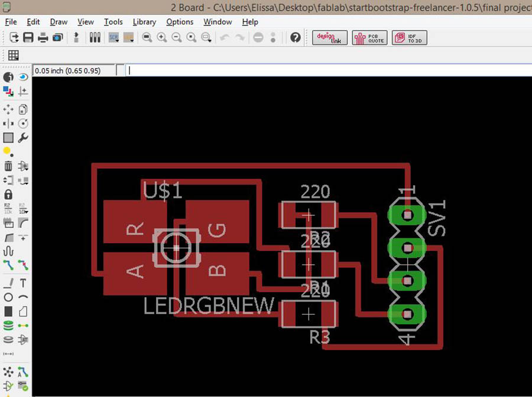Select the Hole tool
The image size is (532, 397).
pos(8,340)
